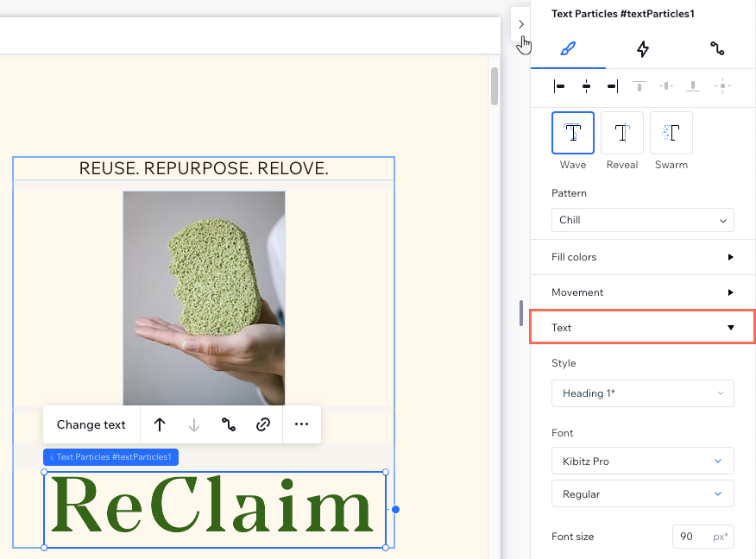756x559 pixels.
Task: Expand the Movement section
Action: 642,292
